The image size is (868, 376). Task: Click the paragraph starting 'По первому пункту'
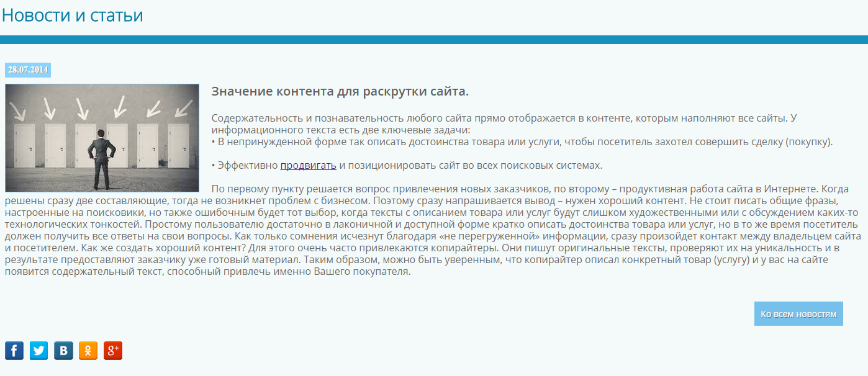[x=434, y=230]
